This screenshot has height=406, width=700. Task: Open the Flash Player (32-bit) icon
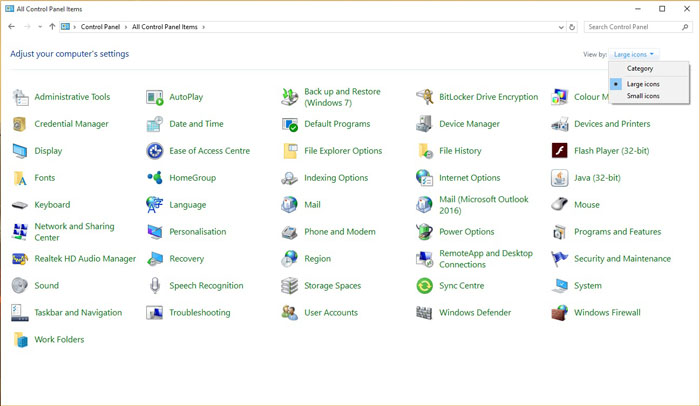pos(559,151)
